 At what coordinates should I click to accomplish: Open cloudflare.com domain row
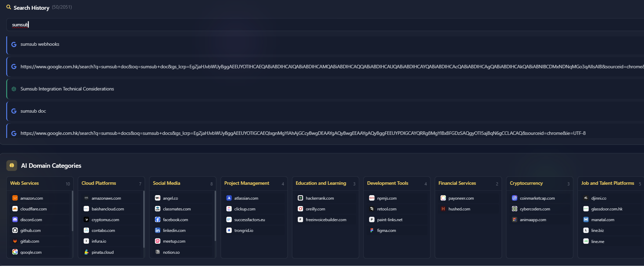(40, 209)
